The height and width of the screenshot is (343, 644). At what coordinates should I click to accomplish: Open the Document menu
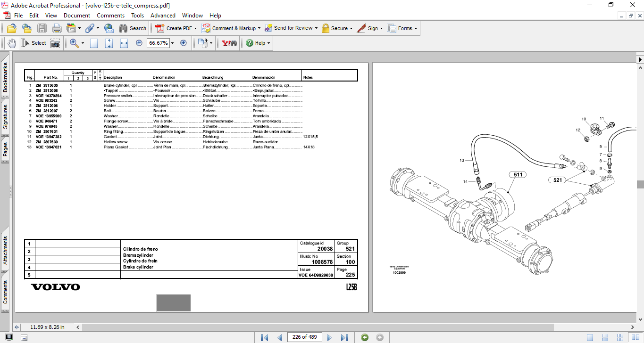pos(77,16)
